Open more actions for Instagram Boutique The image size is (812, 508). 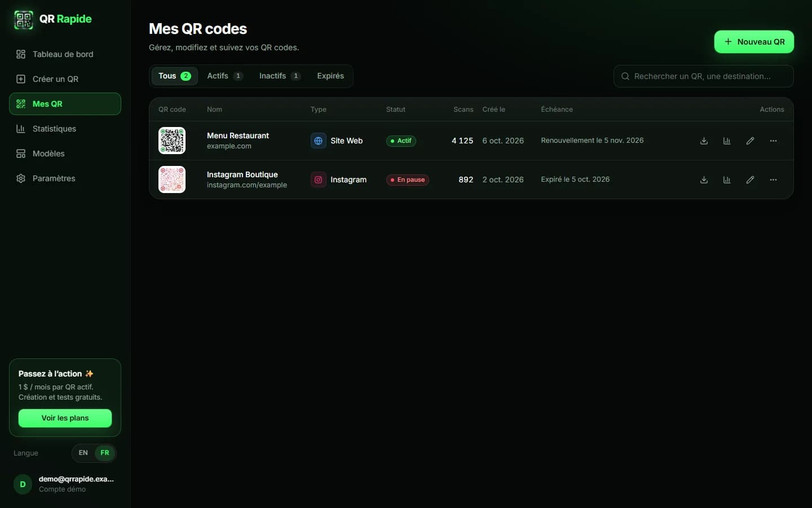pyautogui.click(x=773, y=179)
